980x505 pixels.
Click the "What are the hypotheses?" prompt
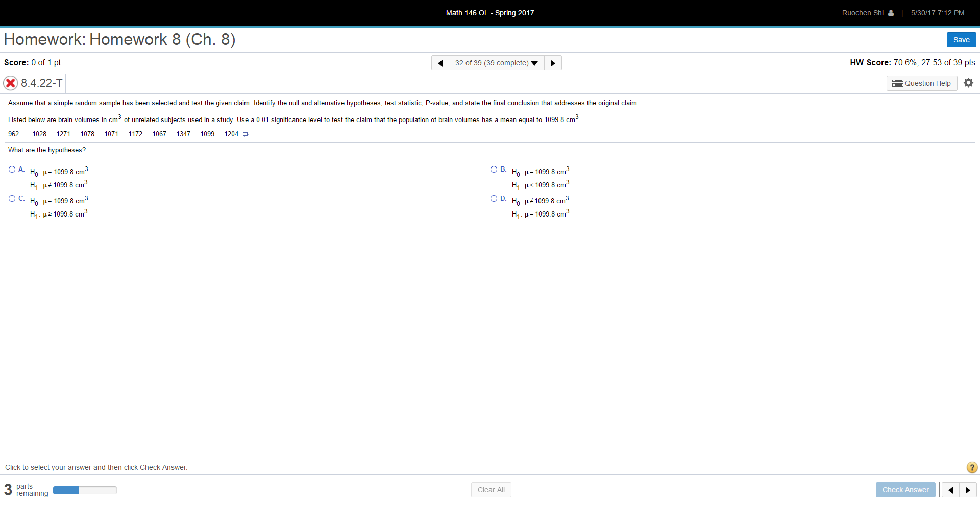(x=47, y=150)
